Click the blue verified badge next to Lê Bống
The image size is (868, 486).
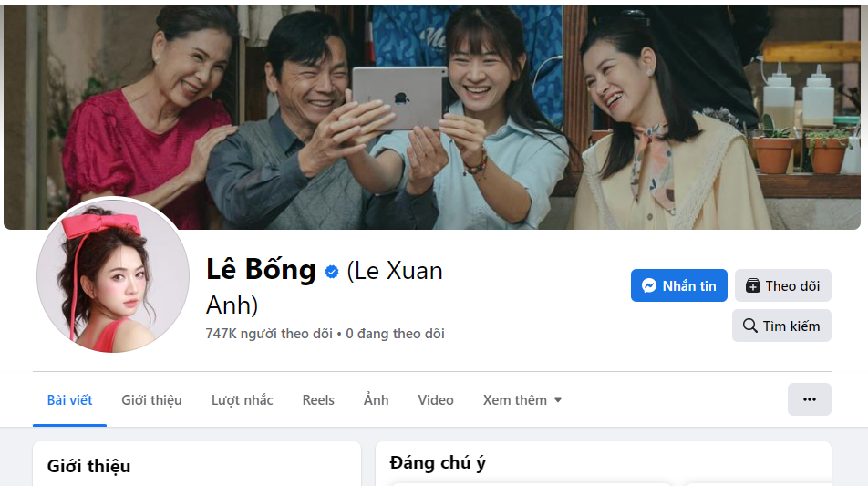(x=332, y=272)
